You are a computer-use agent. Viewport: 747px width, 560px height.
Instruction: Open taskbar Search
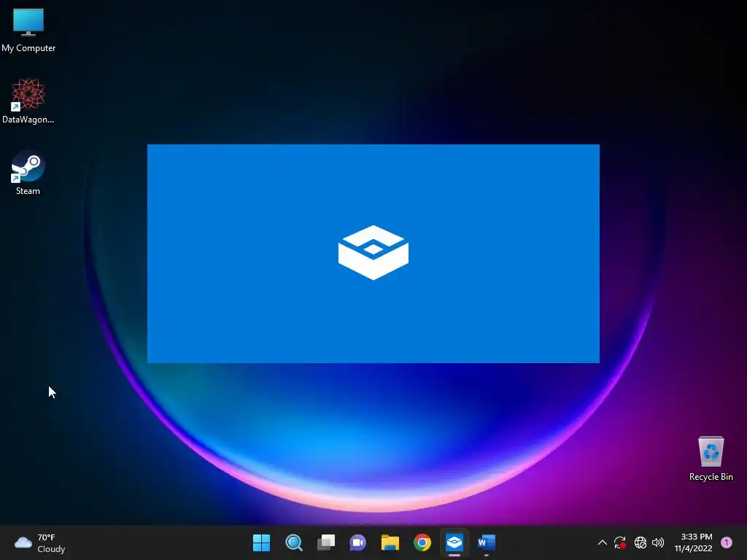coord(293,542)
